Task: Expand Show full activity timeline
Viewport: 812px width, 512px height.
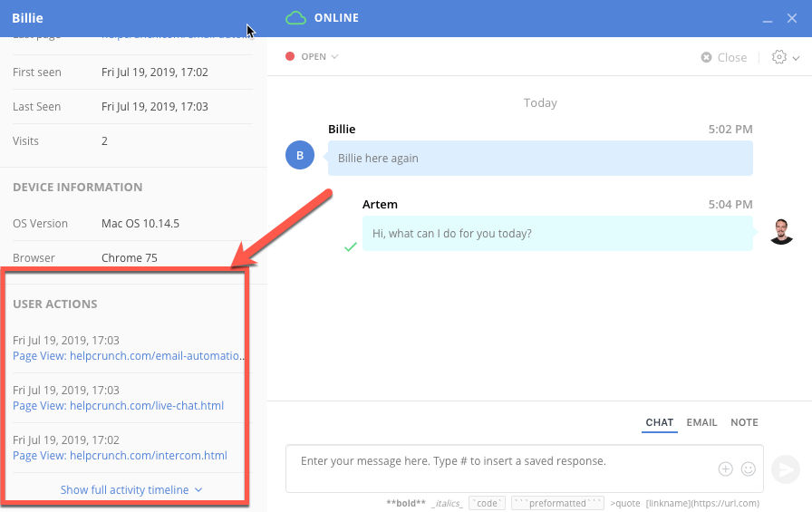Action: 131,489
